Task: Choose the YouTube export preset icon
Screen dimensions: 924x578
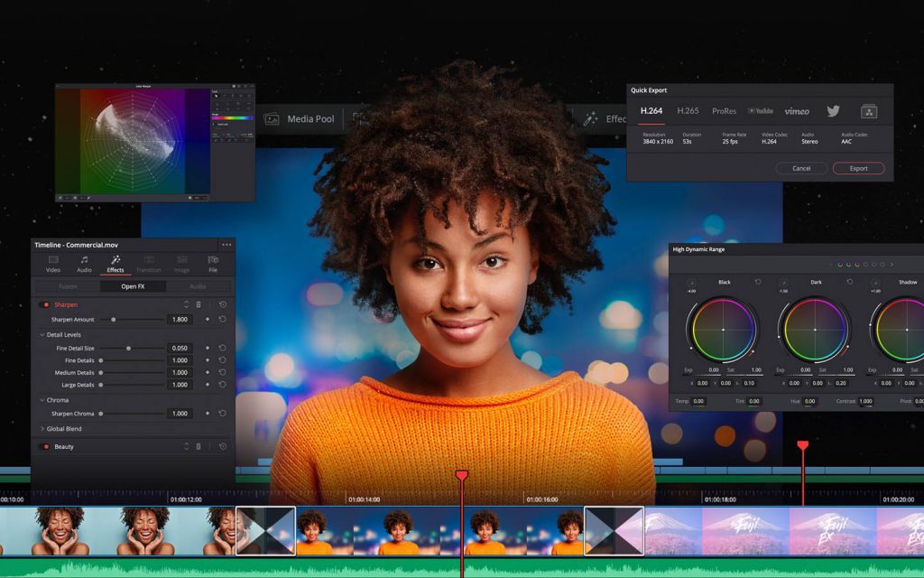Action: (760, 111)
